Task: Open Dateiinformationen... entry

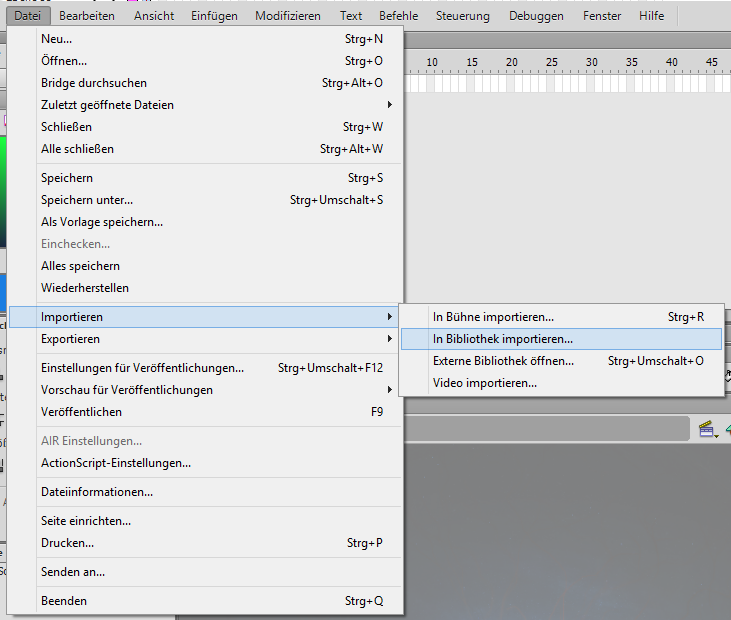Action: [x=205, y=491]
